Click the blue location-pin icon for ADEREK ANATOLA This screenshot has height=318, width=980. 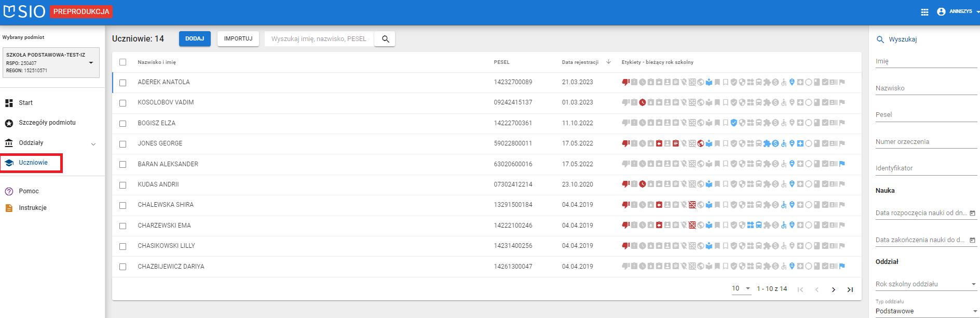click(792, 82)
